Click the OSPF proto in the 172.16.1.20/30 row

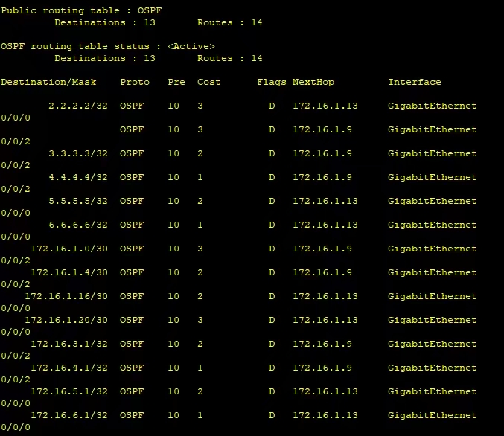click(x=132, y=320)
